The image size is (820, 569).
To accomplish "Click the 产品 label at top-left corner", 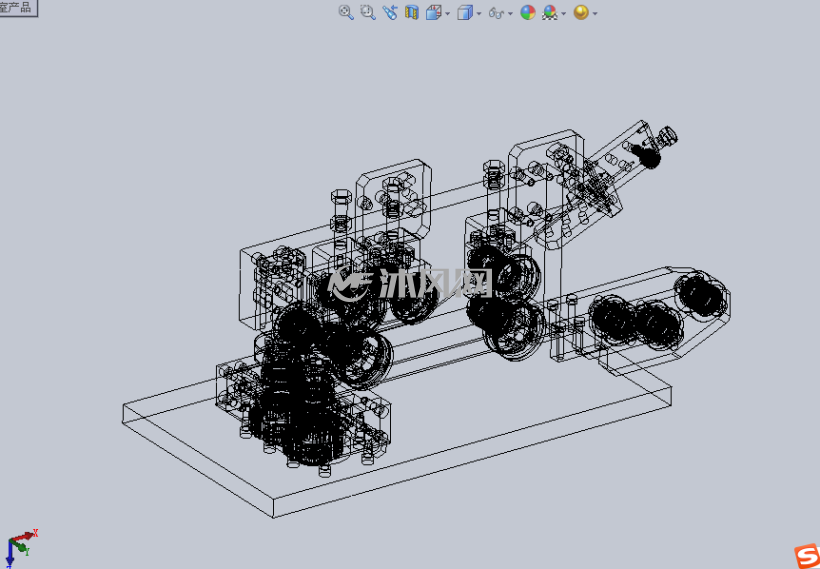I will click(x=18, y=7).
